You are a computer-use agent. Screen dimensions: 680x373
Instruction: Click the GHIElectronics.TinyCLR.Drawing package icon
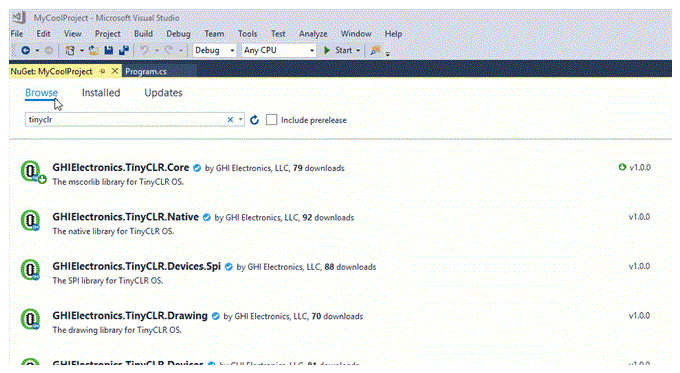[30, 319]
